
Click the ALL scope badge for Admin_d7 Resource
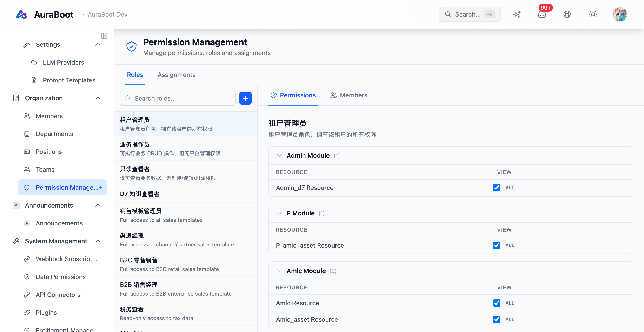(510, 188)
